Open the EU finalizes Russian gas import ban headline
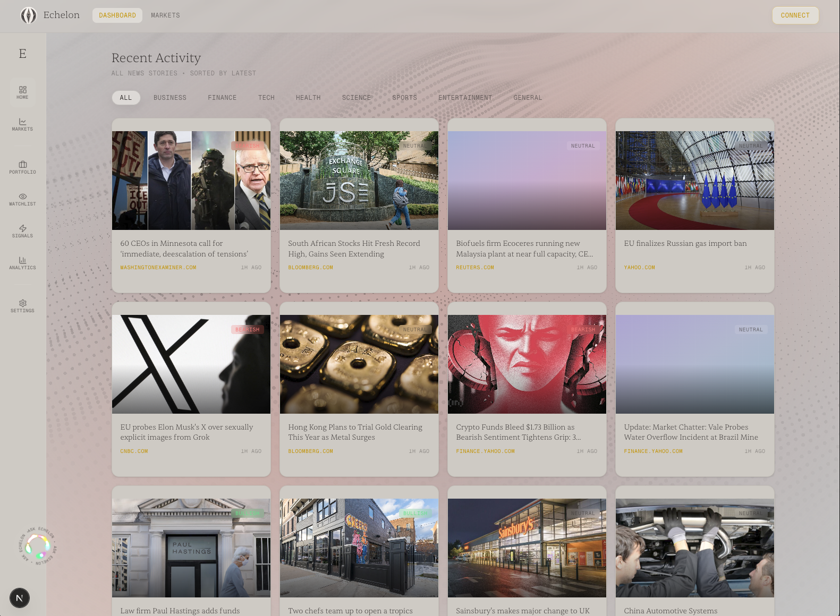 tap(685, 244)
